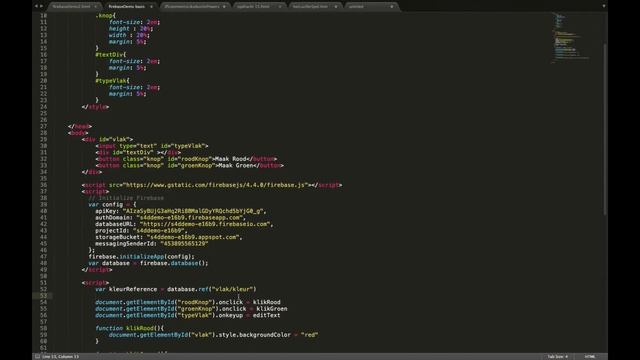Screen dimensions: 640x360
Task: Close the untitled tab
Action: click(x=391, y=7)
